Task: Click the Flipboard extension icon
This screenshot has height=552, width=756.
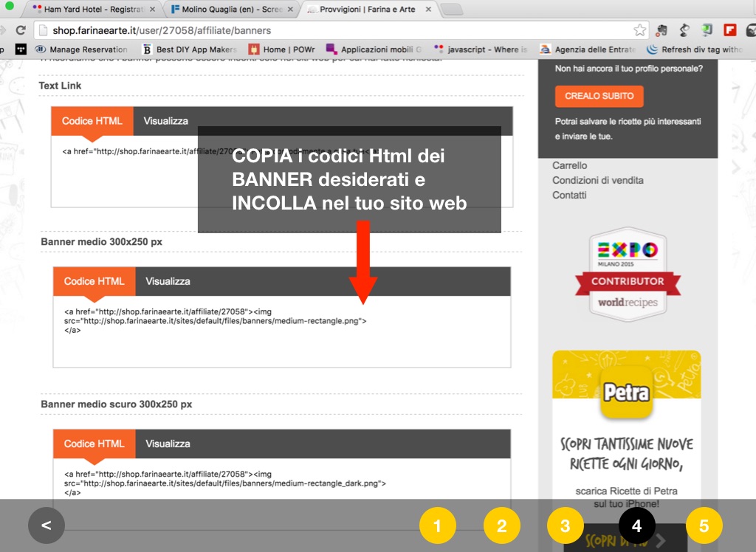Action: coord(730,30)
